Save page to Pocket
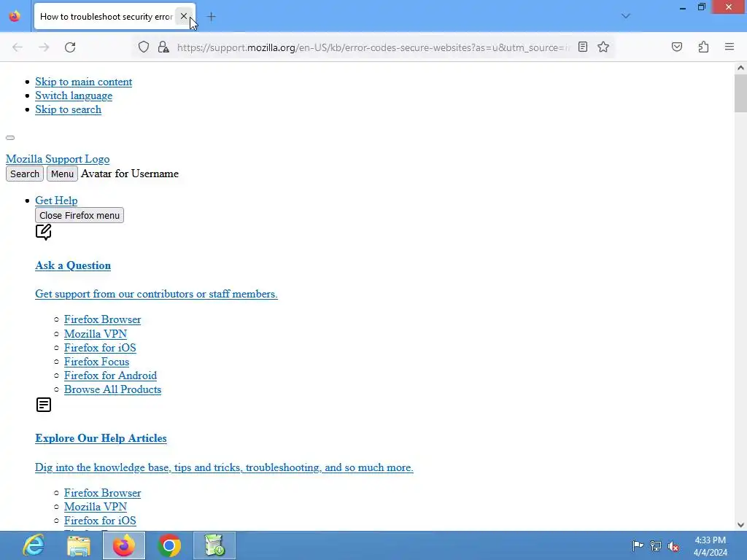 (x=676, y=47)
